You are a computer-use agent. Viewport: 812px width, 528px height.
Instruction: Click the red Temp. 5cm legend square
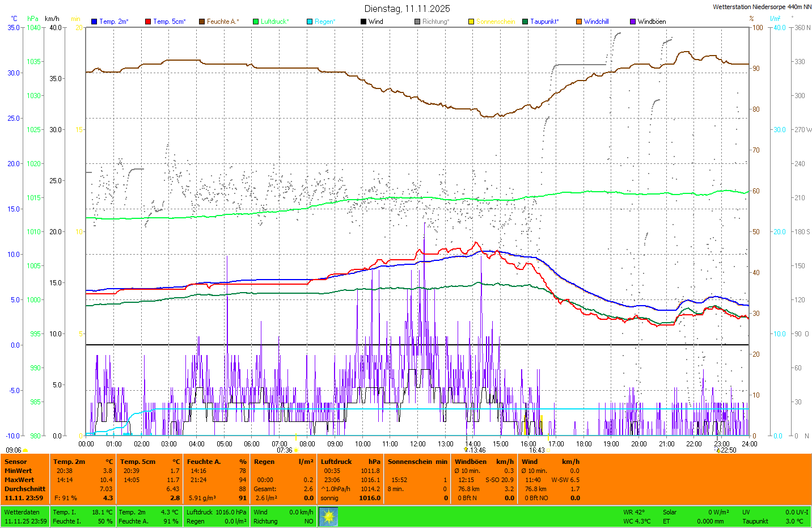pos(148,22)
